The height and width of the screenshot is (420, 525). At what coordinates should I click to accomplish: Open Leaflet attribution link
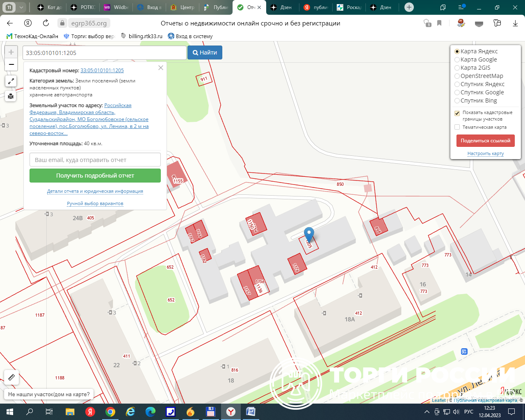coord(438,400)
